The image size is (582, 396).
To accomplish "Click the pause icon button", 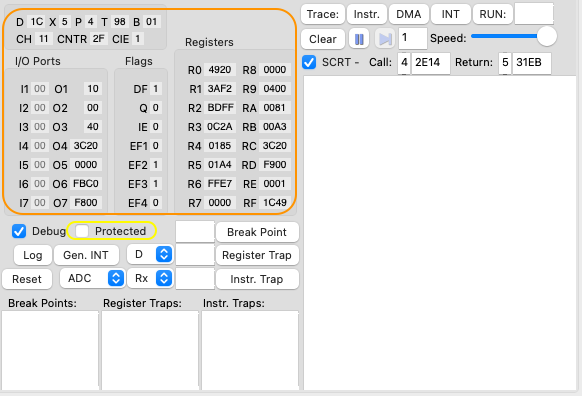I will pos(359,39).
